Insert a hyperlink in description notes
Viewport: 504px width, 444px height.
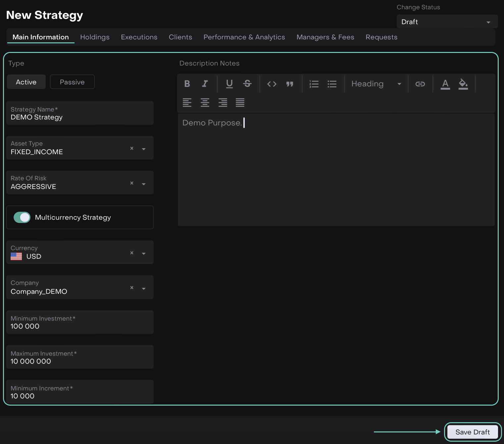tap(420, 84)
